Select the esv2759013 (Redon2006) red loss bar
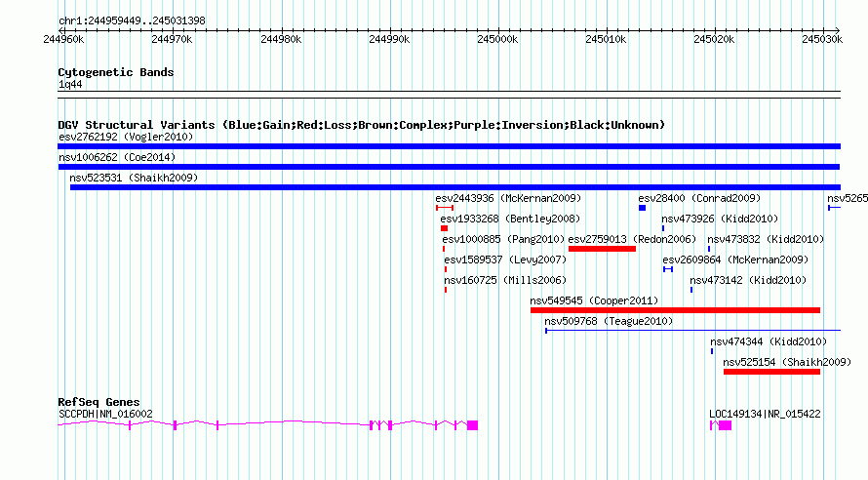 point(602,249)
